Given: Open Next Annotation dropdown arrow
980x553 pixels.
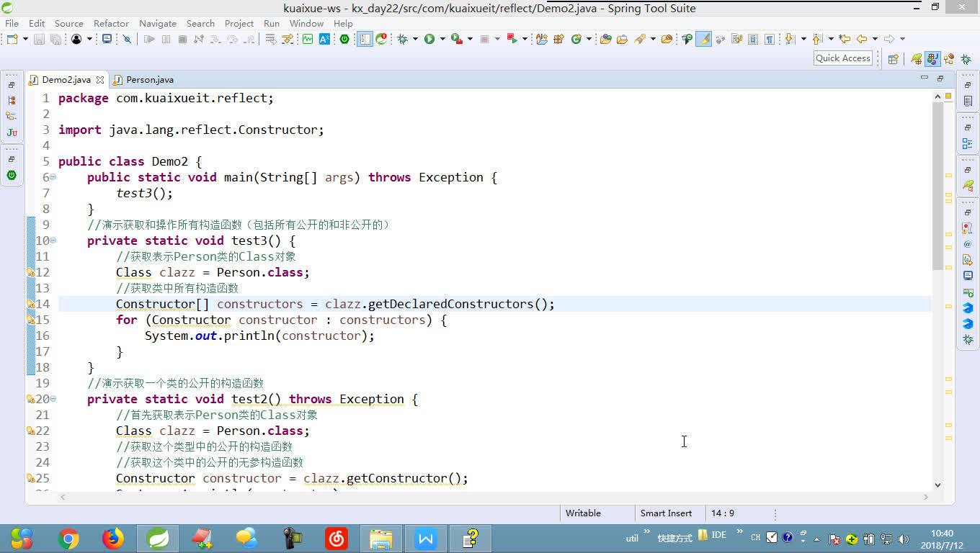Looking at the screenshot, I should click(802, 39).
